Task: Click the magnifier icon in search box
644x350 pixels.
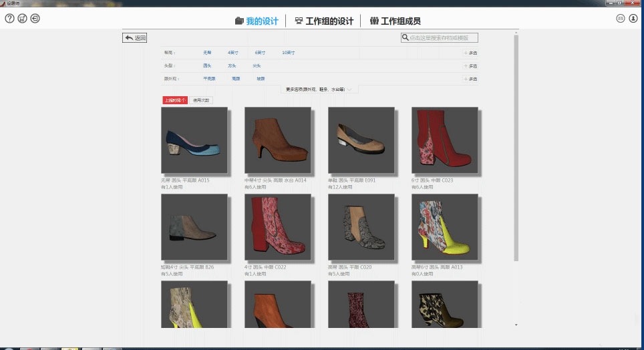Action: [406, 38]
